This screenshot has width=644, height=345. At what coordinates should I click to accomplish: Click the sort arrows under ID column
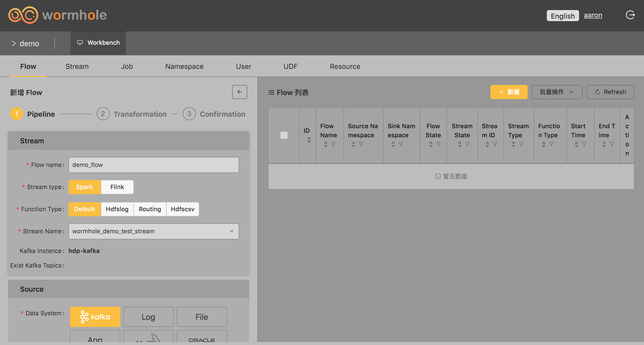pyautogui.click(x=309, y=140)
